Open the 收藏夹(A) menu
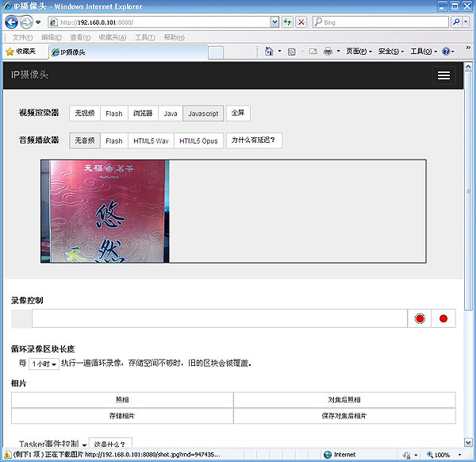This screenshot has width=476, height=462. click(113, 37)
